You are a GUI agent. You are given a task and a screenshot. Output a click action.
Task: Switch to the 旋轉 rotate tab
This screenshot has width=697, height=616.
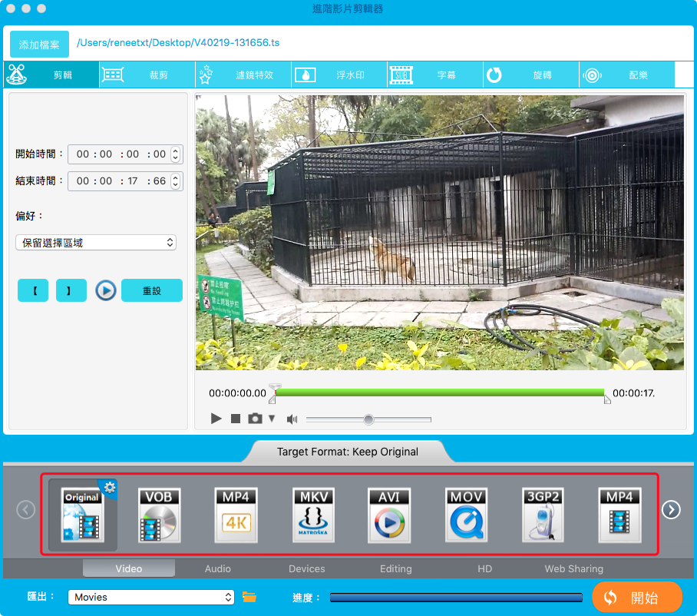coord(531,75)
